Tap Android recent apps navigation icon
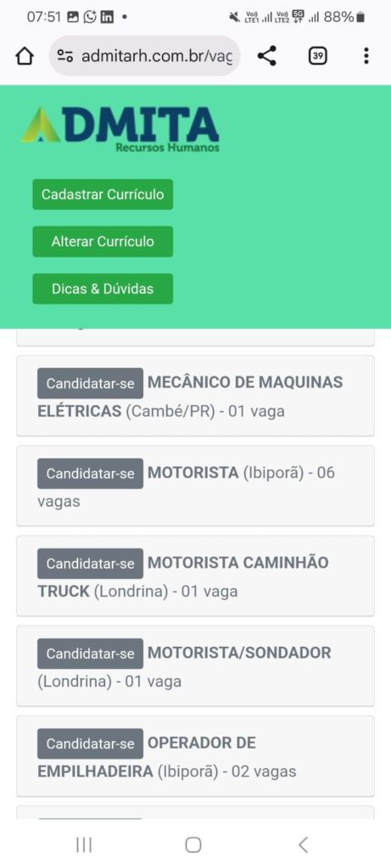This screenshot has height=868, width=391. [84, 845]
